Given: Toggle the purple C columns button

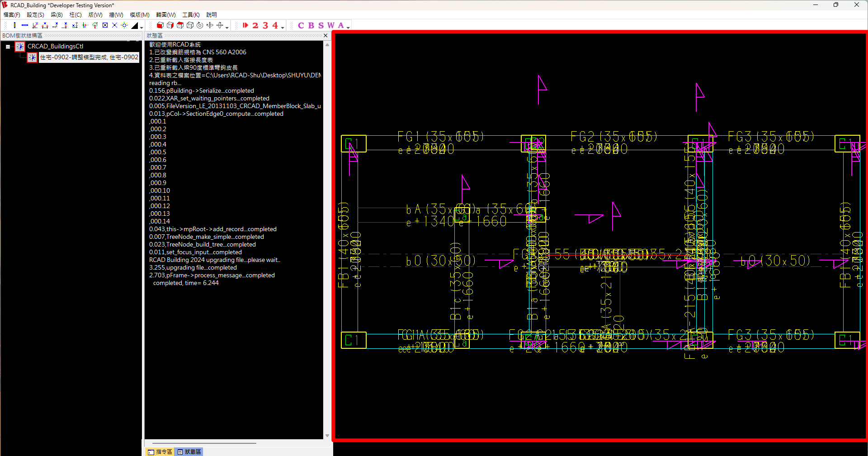Looking at the screenshot, I should click(301, 25).
